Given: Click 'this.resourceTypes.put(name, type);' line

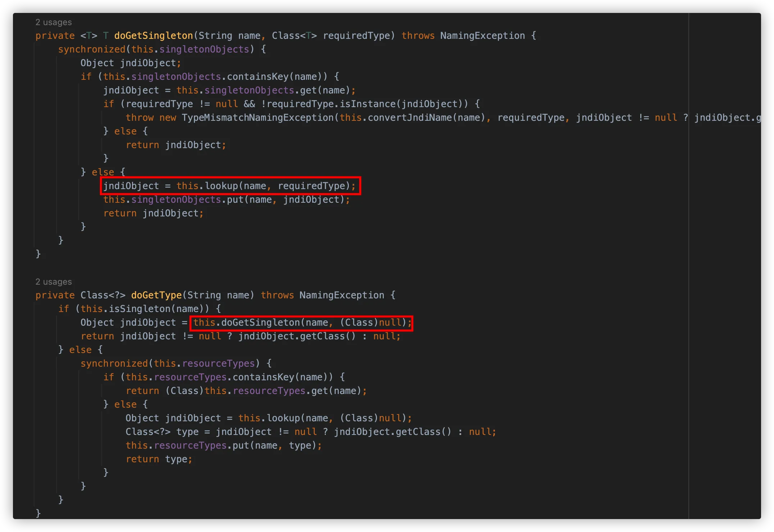Looking at the screenshot, I should (x=224, y=445).
